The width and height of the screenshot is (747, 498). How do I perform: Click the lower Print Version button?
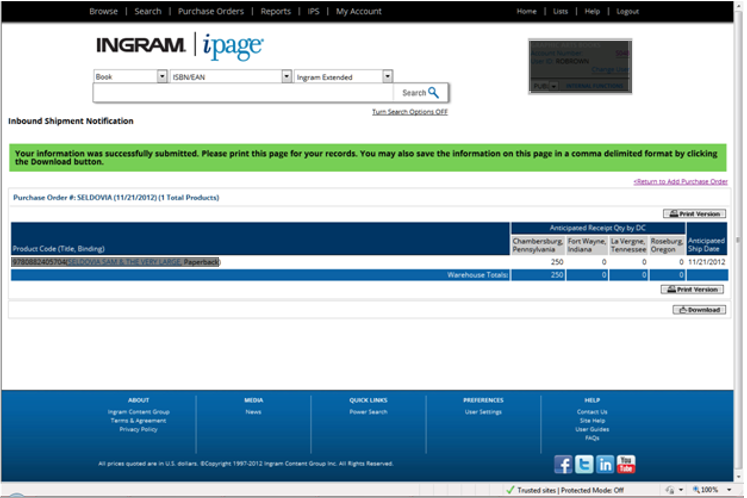pyautogui.click(x=692, y=290)
